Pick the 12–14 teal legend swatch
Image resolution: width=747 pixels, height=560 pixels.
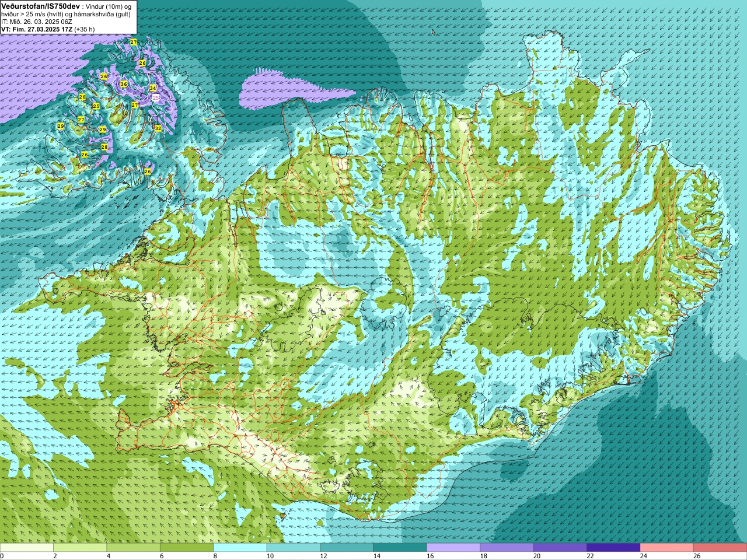coord(347,548)
